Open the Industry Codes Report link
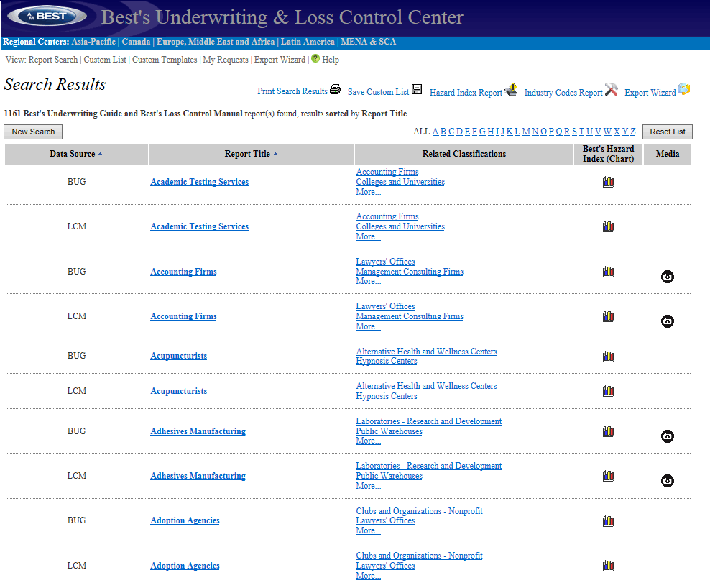The height and width of the screenshot is (588, 710). click(x=563, y=93)
